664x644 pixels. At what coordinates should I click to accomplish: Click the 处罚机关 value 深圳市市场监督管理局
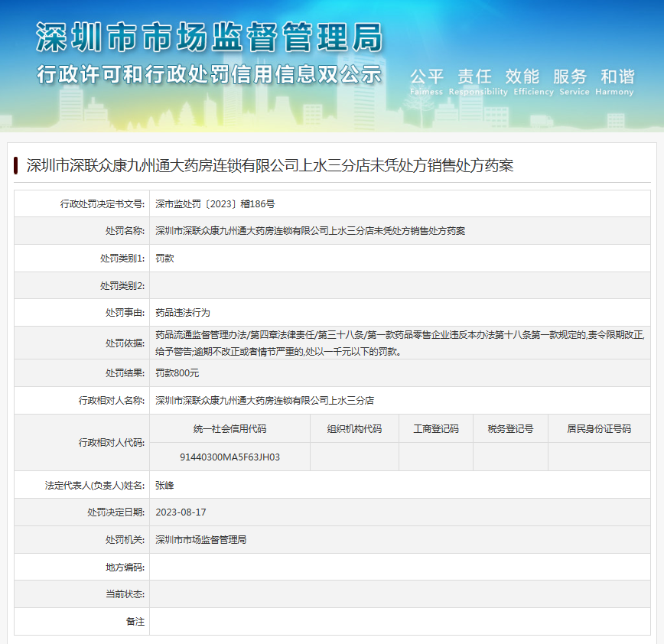(x=200, y=540)
